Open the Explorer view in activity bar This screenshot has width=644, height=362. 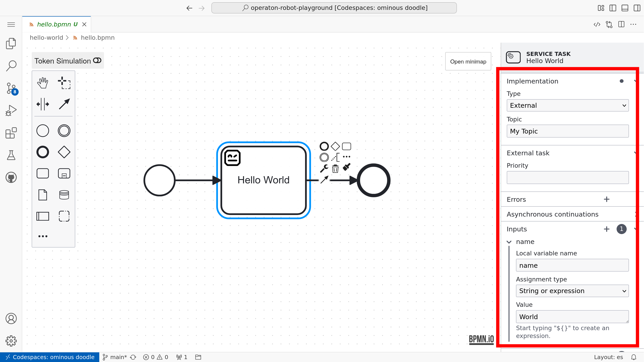tap(11, 44)
